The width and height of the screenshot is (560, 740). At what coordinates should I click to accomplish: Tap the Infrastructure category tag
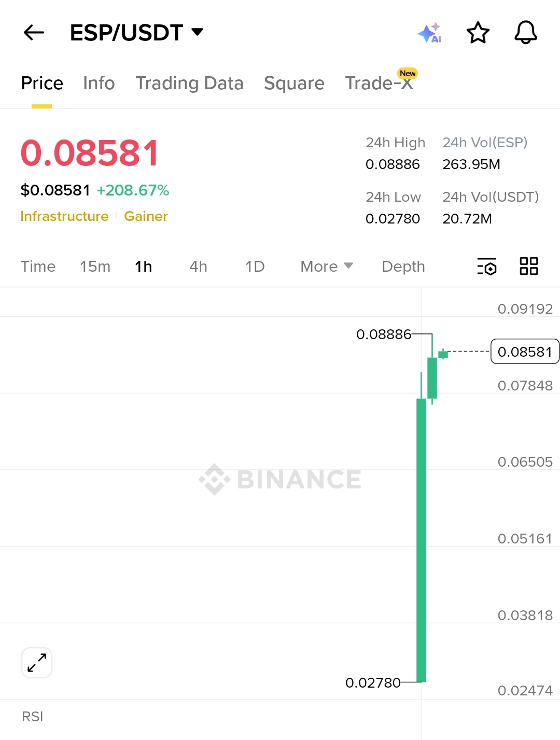point(64,216)
